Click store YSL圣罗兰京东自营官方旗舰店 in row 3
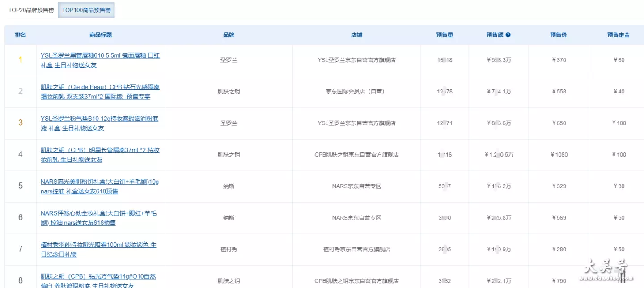Image resolution: width=644 pixels, height=288 pixels. coord(356,123)
